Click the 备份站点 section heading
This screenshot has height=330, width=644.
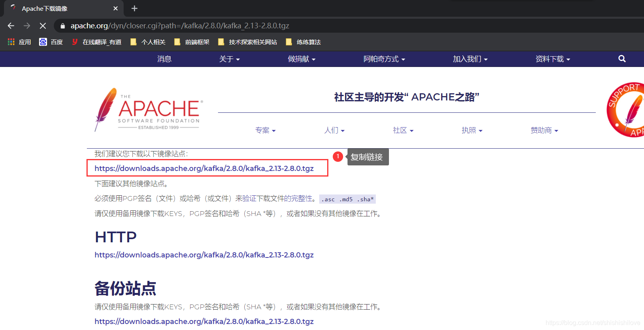pos(125,288)
